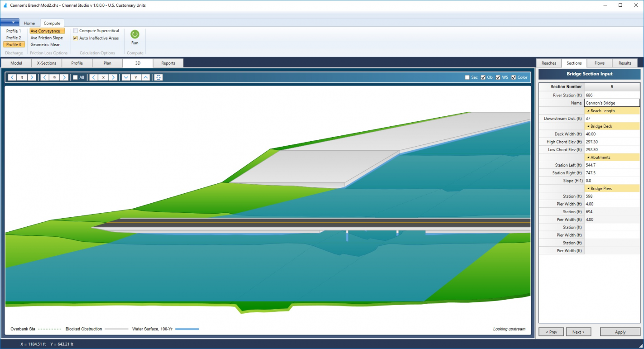Switch to the Reaches panel tab

point(549,63)
